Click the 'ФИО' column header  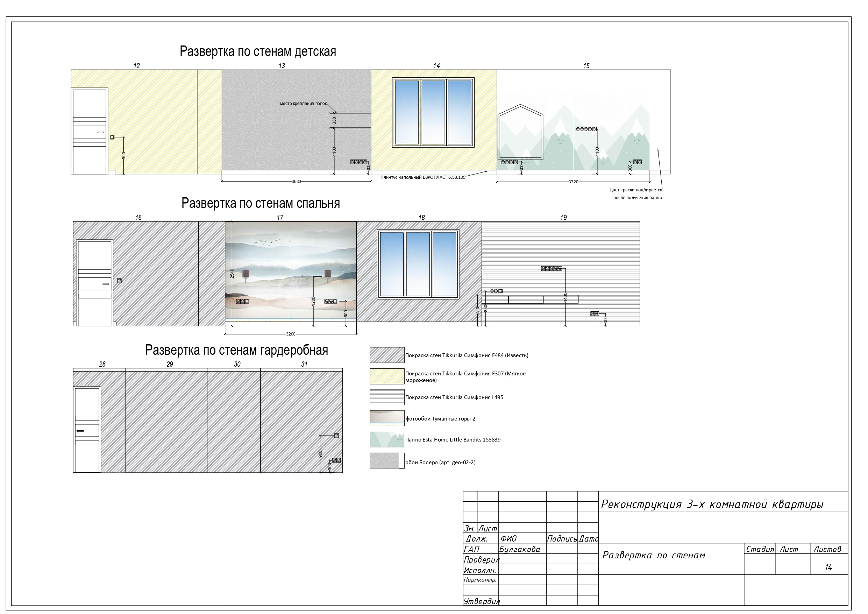click(x=508, y=539)
